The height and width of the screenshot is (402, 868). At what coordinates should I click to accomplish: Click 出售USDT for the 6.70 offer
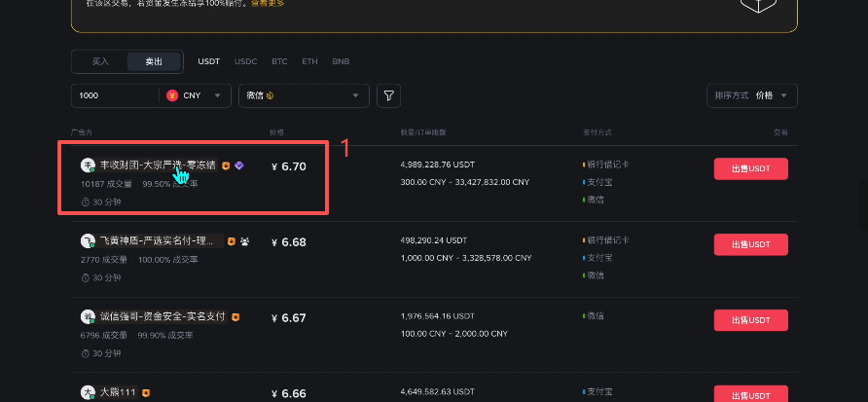click(750, 169)
